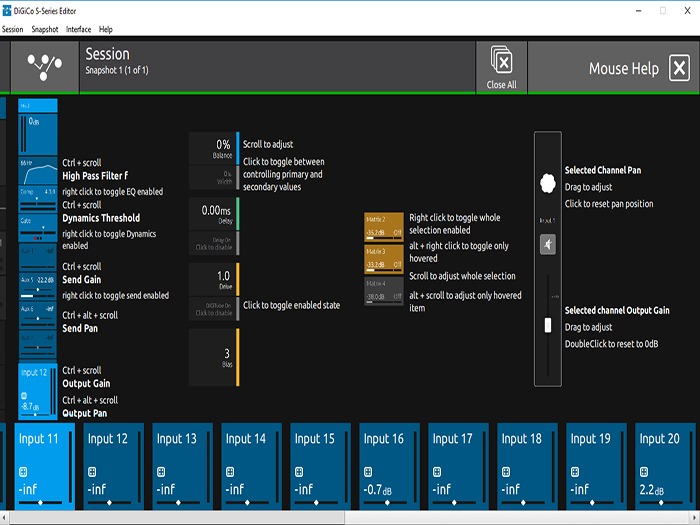
Task: Click the link icon on Input 11
Action: point(22,472)
